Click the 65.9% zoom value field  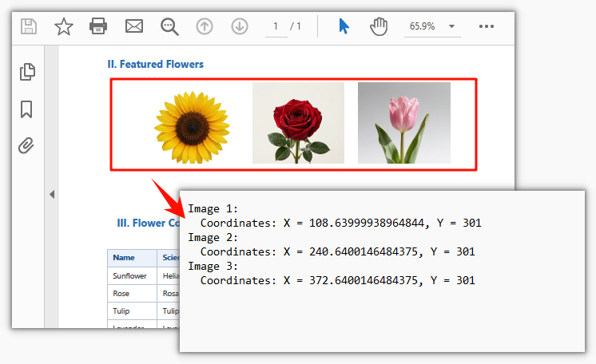coord(422,26)
